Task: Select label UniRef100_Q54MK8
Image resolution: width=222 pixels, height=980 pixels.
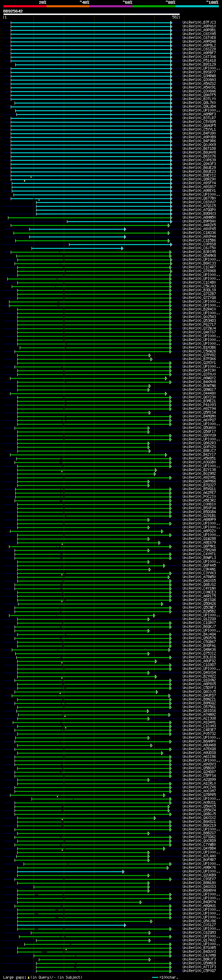Action: tap(199, 256)
